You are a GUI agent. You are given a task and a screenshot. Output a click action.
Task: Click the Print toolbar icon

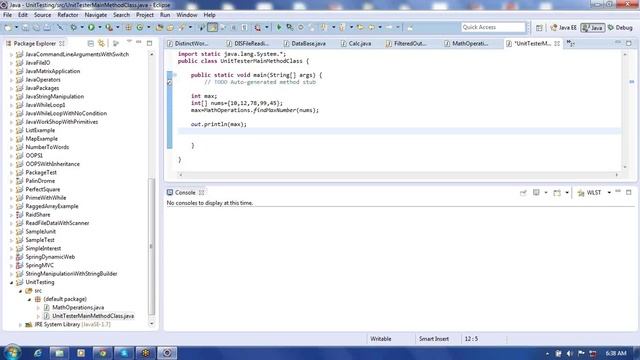click(47, 27)
